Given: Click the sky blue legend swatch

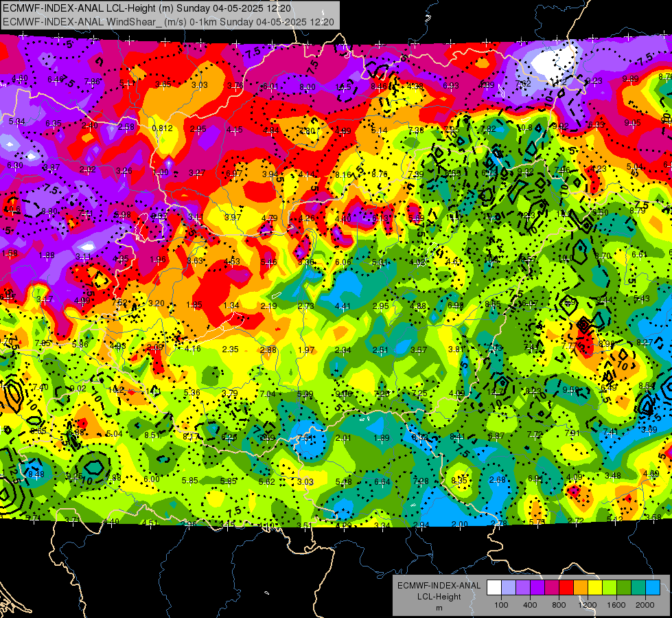Looking at the screenshot, I should (652, 588).
